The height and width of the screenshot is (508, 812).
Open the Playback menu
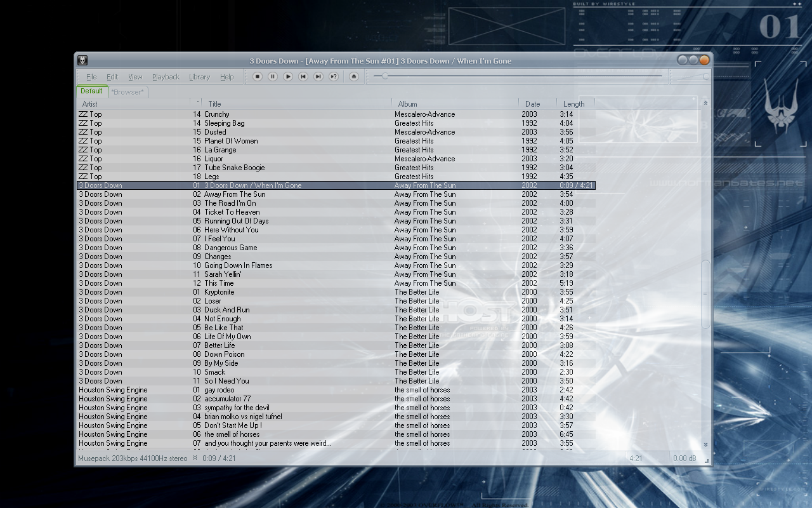166,77
